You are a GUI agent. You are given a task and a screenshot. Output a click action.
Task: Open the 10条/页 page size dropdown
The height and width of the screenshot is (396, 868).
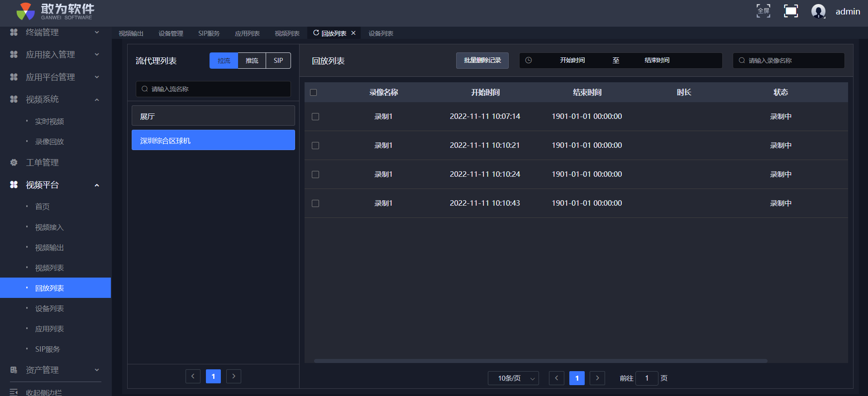click(x=513, y=378)
